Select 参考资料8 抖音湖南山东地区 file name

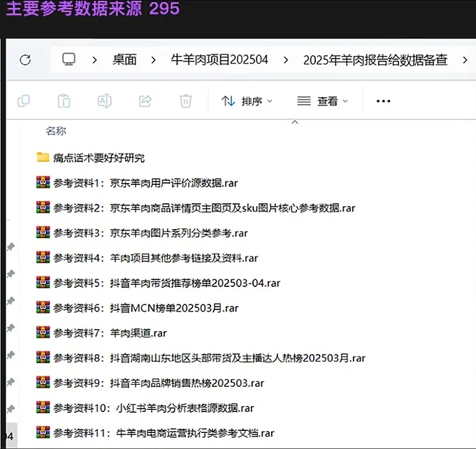(210, 358)
